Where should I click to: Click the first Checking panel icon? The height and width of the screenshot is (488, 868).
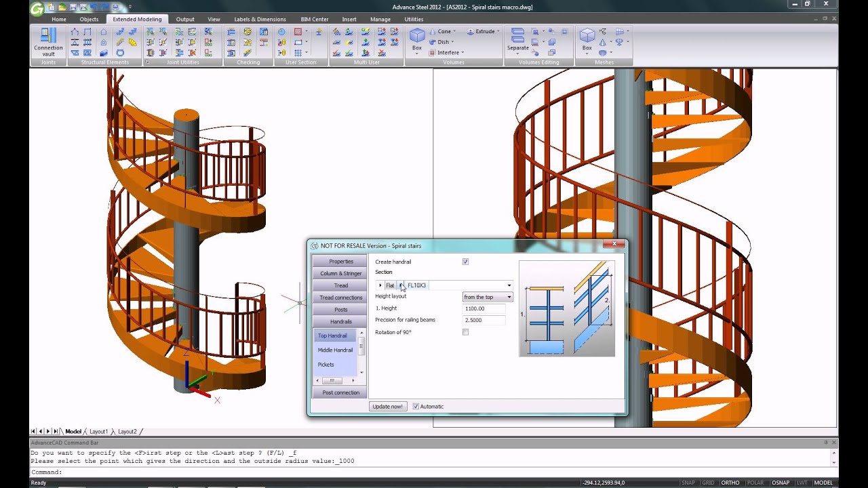231,32
